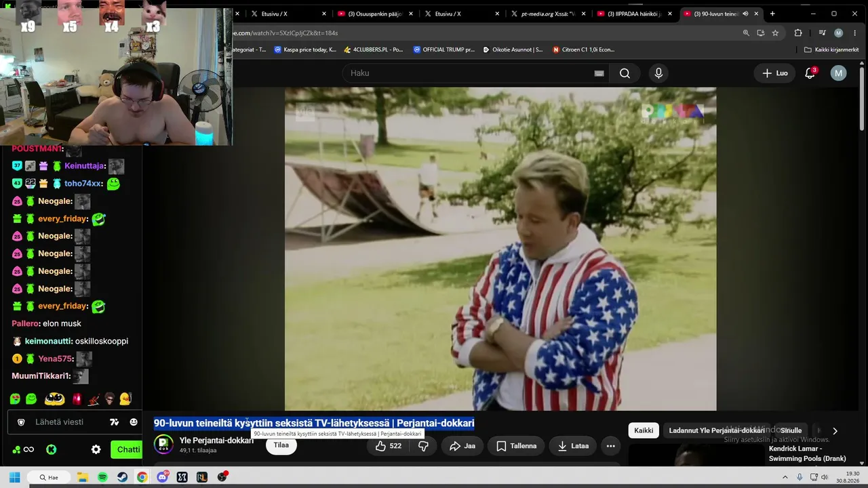The height and width of the screenshot is (488, 868).
Task: Click the green Kick logo icon below chat
Action: [x=51, y=449]
